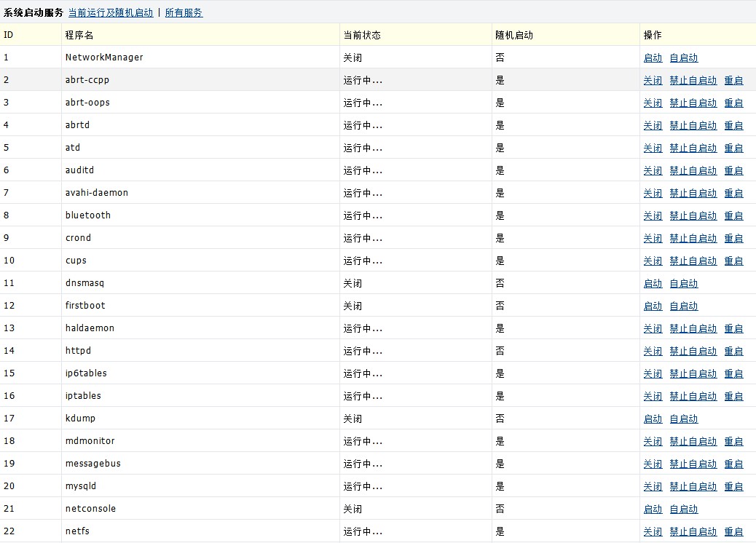756x543 pixels.
Task: Click 关闭 in the httpd row
Action: click(653, 352)
